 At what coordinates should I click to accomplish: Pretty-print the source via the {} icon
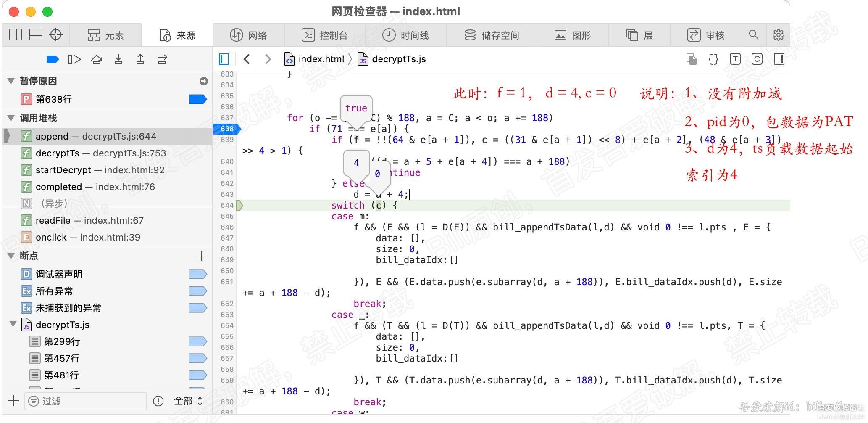click(x=713, y=59)
